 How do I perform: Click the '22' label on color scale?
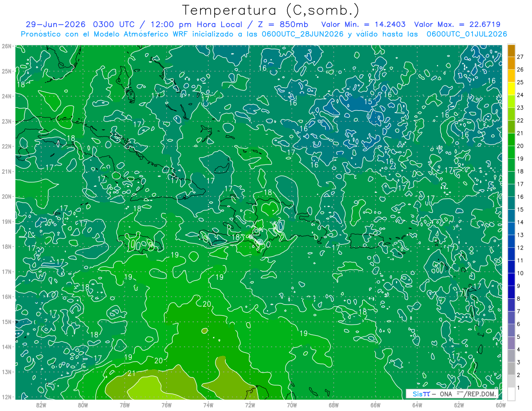(520, 121)
